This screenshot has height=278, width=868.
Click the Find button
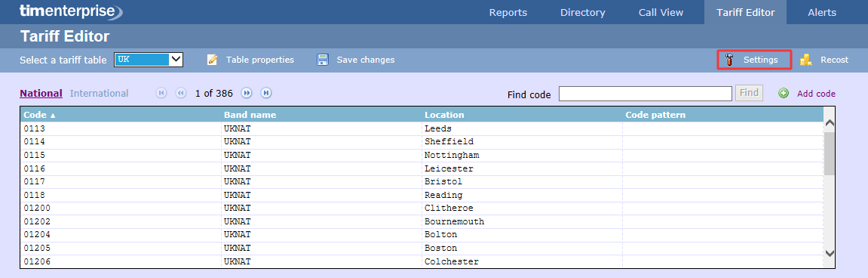tap(749, 93)
